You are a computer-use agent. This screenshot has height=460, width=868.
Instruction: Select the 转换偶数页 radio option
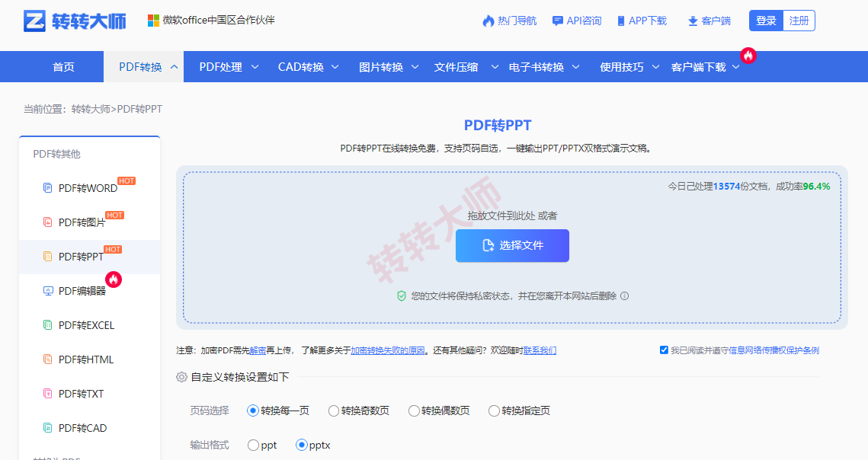414,410
